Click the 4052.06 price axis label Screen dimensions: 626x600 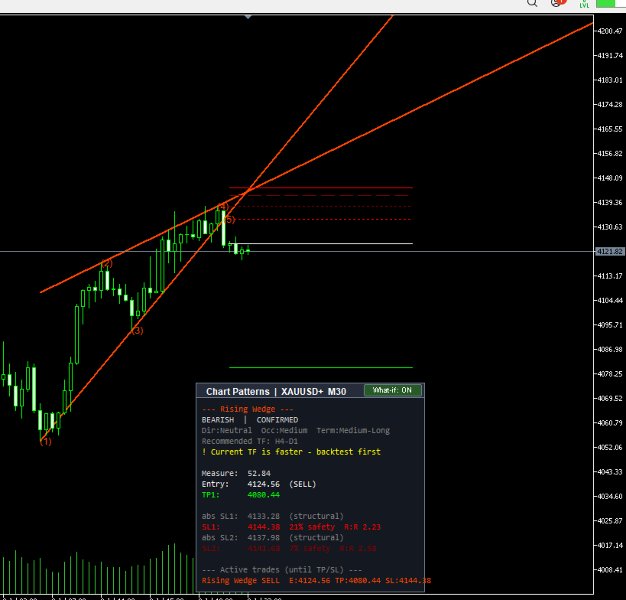610,447
